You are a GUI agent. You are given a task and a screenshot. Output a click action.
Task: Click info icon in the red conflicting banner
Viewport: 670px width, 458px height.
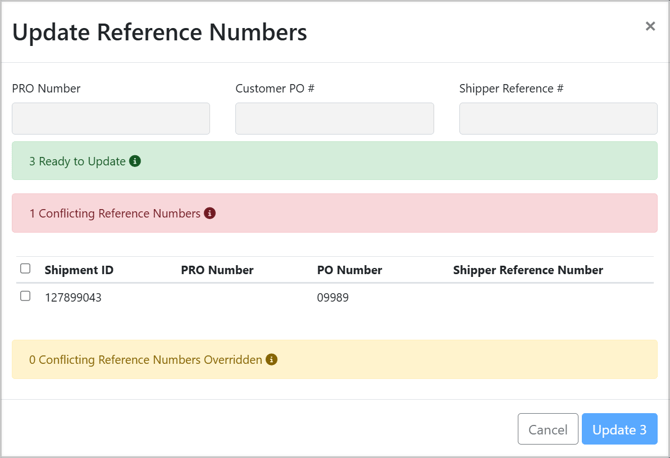pyautogui.click(x=210, y=213)
